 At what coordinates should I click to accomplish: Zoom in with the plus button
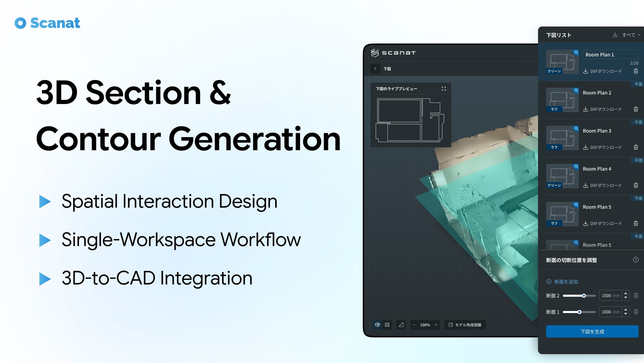click(x=436, y=325)
